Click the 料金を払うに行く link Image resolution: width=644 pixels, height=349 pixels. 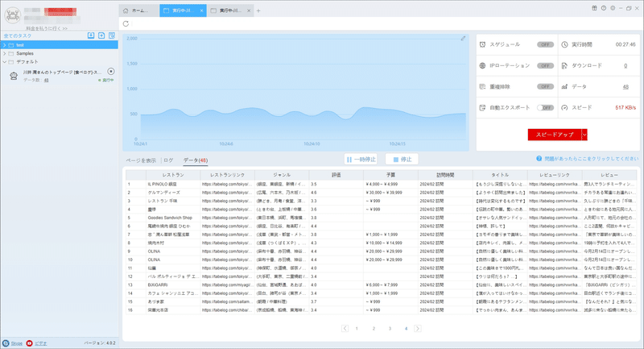pyautogui.click(x=47, y=28)
